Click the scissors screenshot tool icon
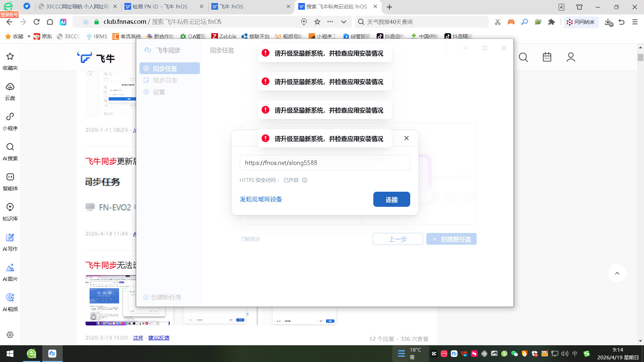The width and height of the screenshot is (644, 362). (x=498, y=22)
